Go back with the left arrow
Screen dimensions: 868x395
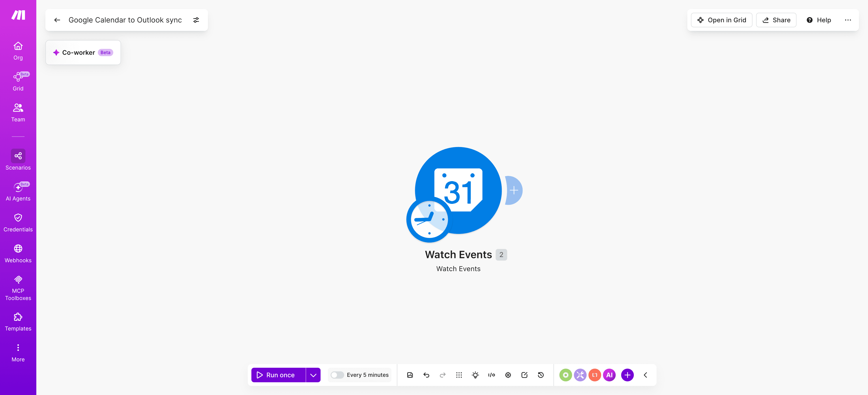point(57,20)
